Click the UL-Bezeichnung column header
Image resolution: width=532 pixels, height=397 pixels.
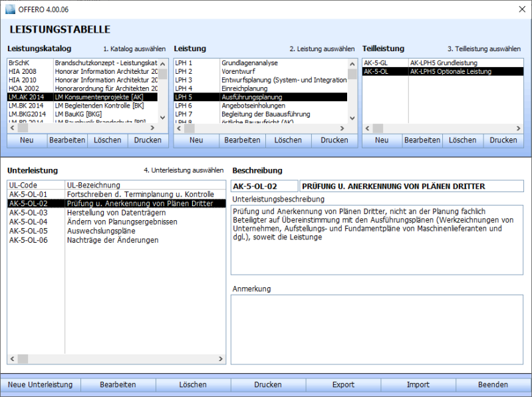[145, 185]
